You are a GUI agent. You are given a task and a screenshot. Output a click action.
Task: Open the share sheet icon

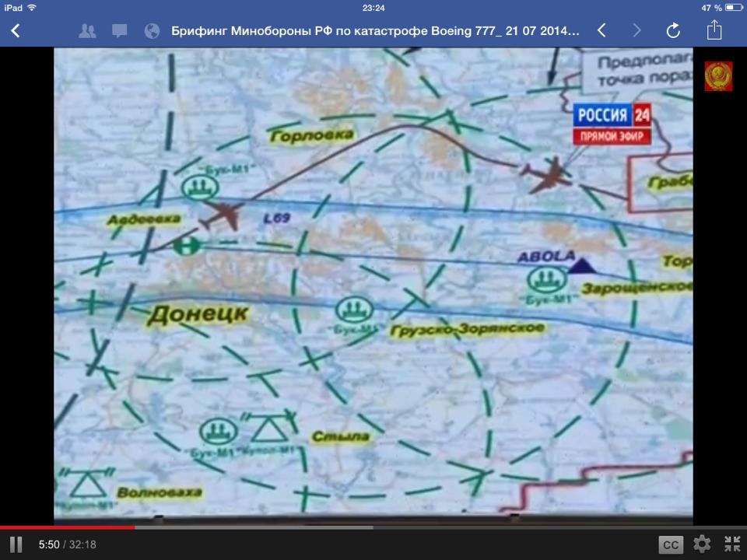tap(714, 30)
